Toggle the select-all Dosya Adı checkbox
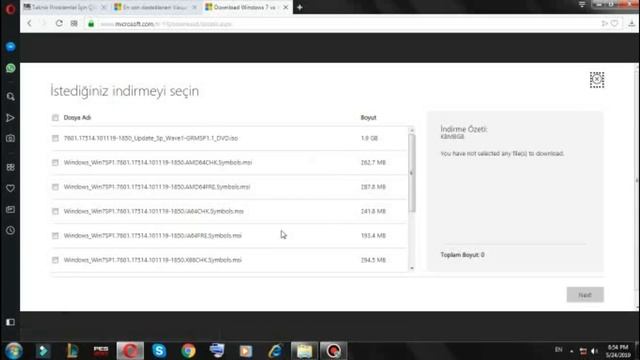The height and width of the screenshot is (360, 640). [x=55, y=118]
